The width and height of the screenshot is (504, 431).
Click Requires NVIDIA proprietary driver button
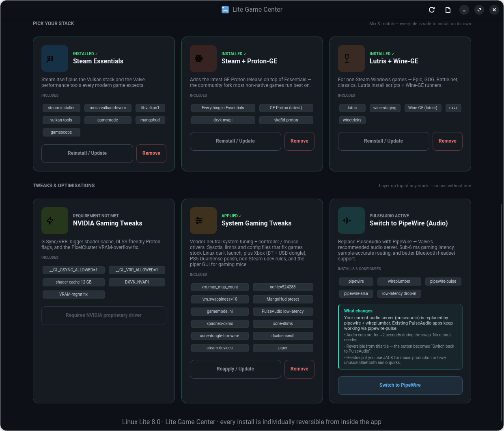104,316
